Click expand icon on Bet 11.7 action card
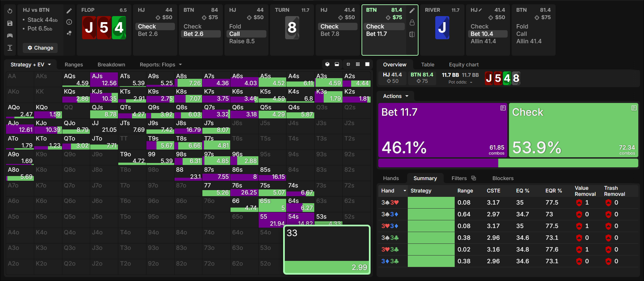 [503, 108]
